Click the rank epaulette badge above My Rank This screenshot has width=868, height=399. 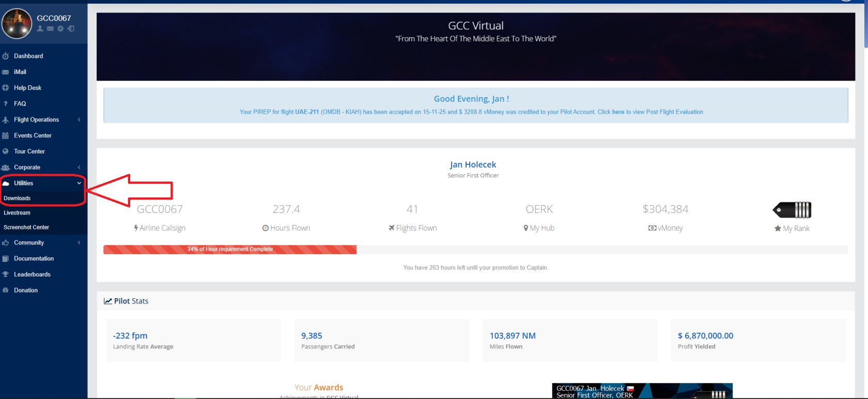pyautogui.click(x=792, y=210)
